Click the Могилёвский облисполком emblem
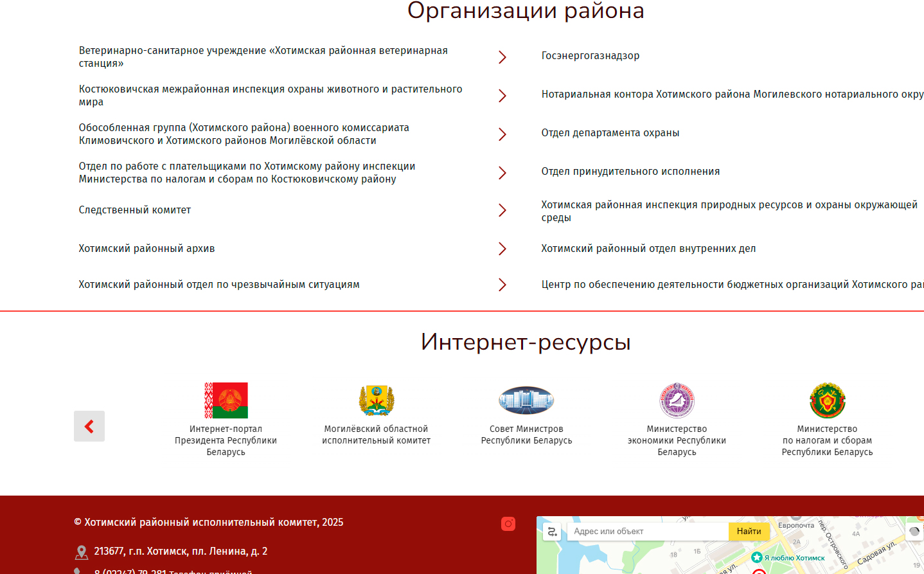Viewport: 924px width, 574px height. coord(375,399)
